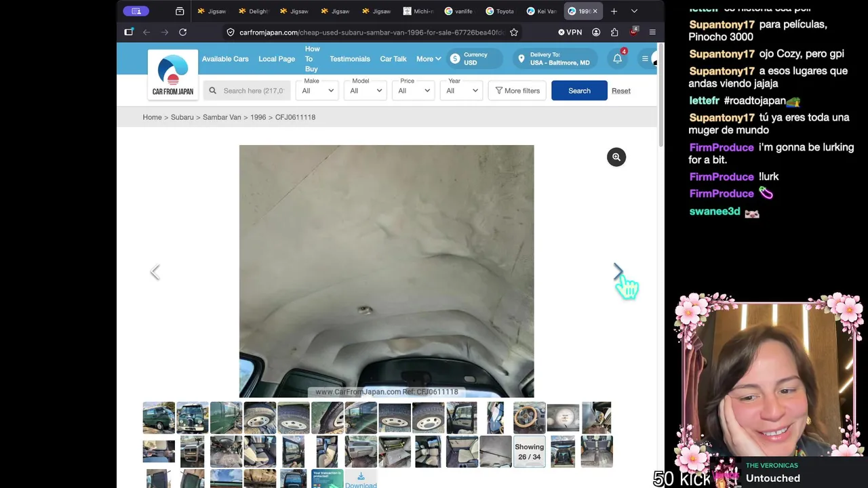The image size is (868, 488).
Task: Open Available Cars menu
Action: [225, 59]
